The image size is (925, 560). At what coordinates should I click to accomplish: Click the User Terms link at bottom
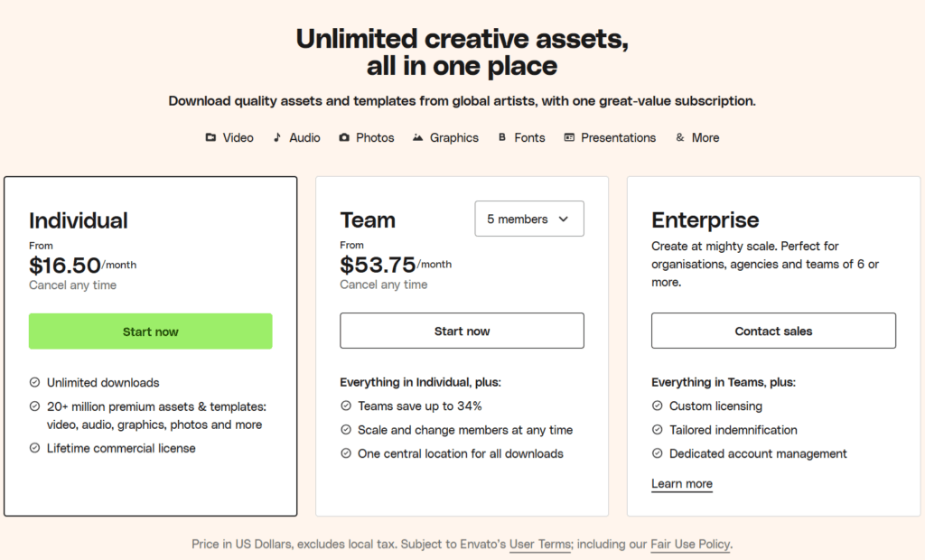[539, 545]
